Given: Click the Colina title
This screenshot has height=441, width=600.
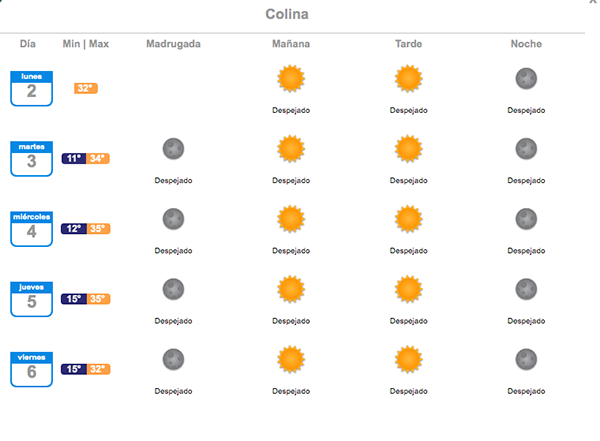Looking at the screenshot, I should click(287, 14).
